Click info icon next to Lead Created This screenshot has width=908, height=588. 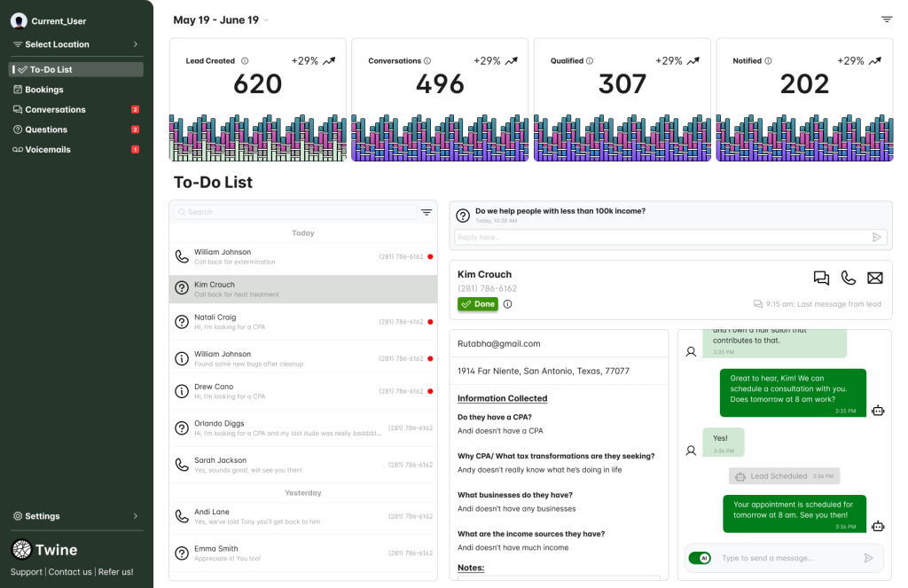245,61
